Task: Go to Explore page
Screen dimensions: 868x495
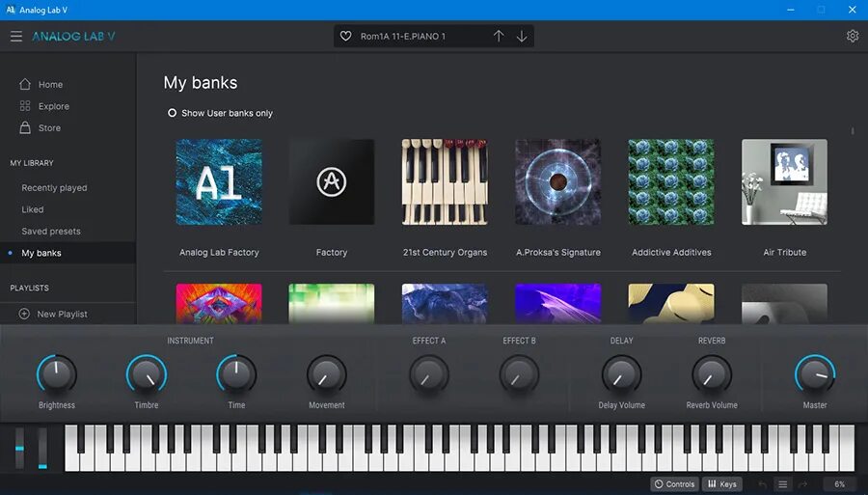Action: (x=54, y=106)
